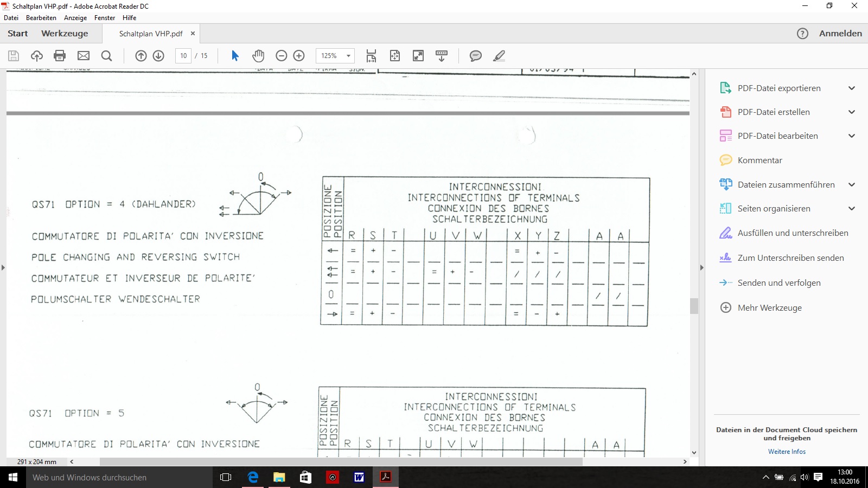Open the Weitere Infos link
868x488 pixels.
click(787, 451)
